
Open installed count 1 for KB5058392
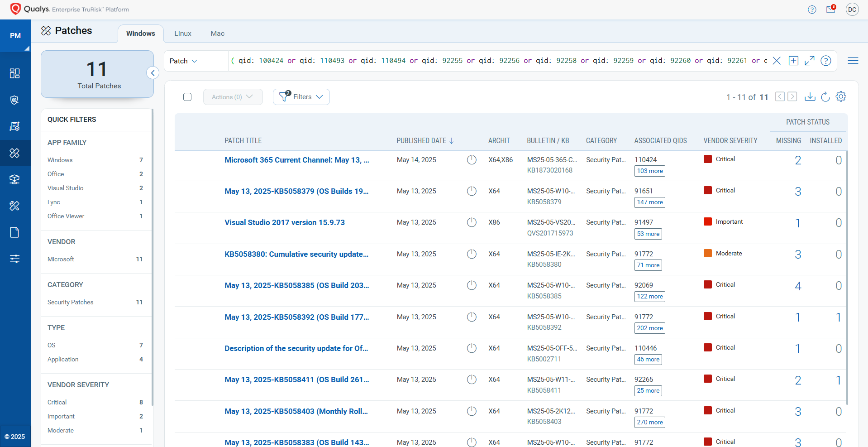coord(838,317)
